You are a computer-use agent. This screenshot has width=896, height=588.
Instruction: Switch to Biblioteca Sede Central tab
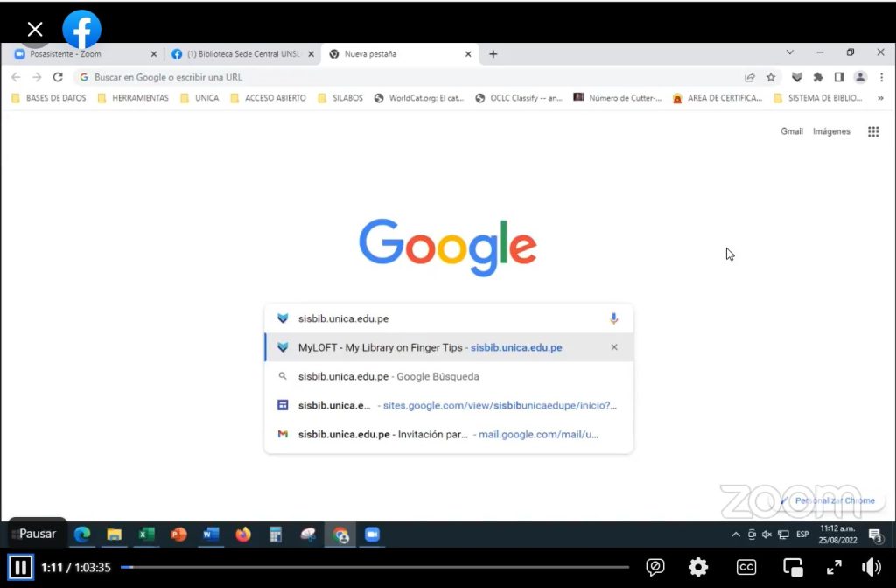242,54
